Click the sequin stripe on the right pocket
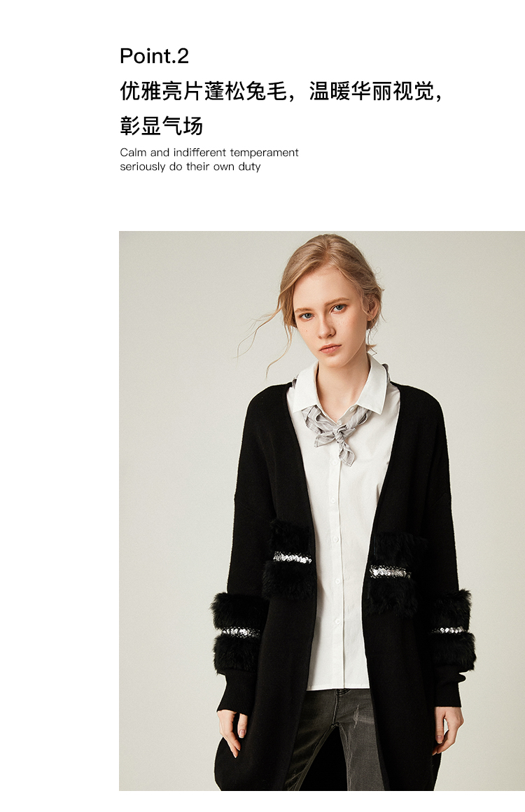Viewport: 525px width, 812px height. [389, 572]
